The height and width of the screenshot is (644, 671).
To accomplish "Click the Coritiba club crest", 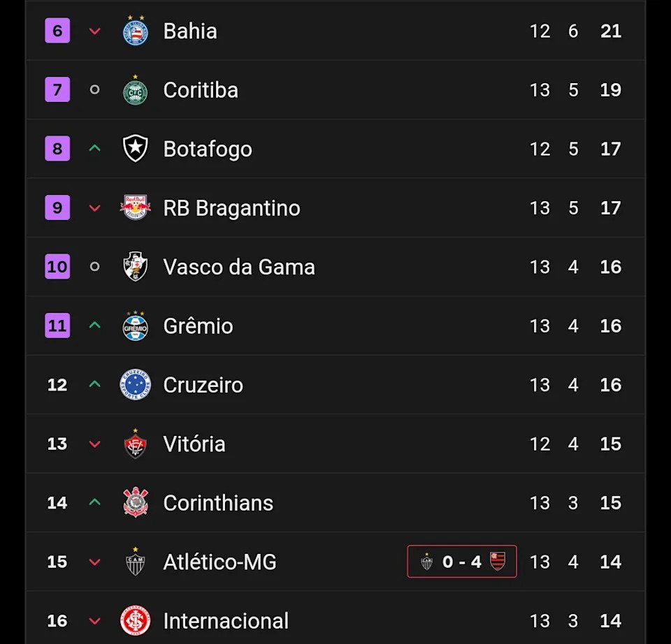I will coord(136,91).
